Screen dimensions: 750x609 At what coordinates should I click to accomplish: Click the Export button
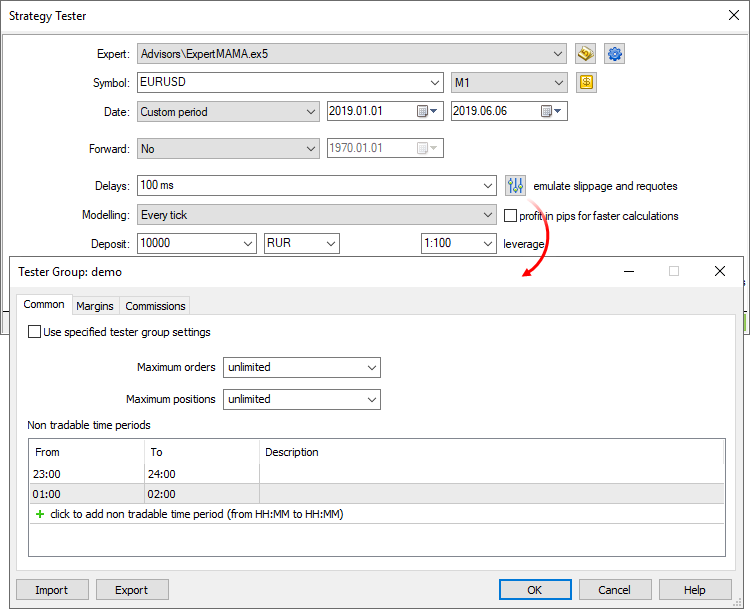click(x=131, y=590)
